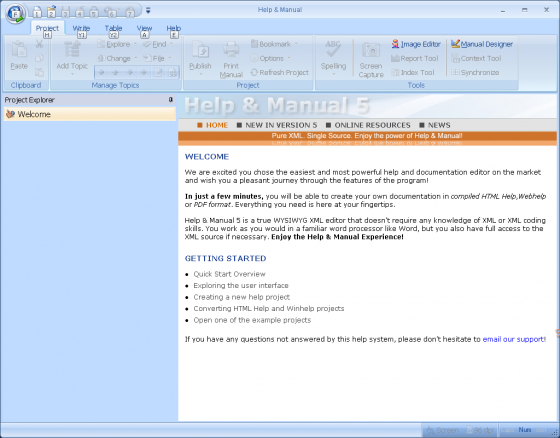
Task: Expand the Add Topic dropdown
Action: coord(72,74)
